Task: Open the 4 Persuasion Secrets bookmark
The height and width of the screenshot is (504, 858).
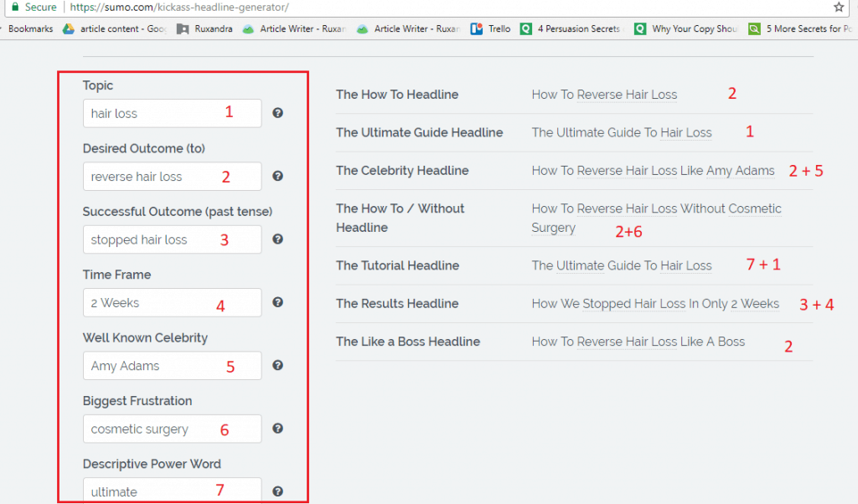Action: pos(571,28)
